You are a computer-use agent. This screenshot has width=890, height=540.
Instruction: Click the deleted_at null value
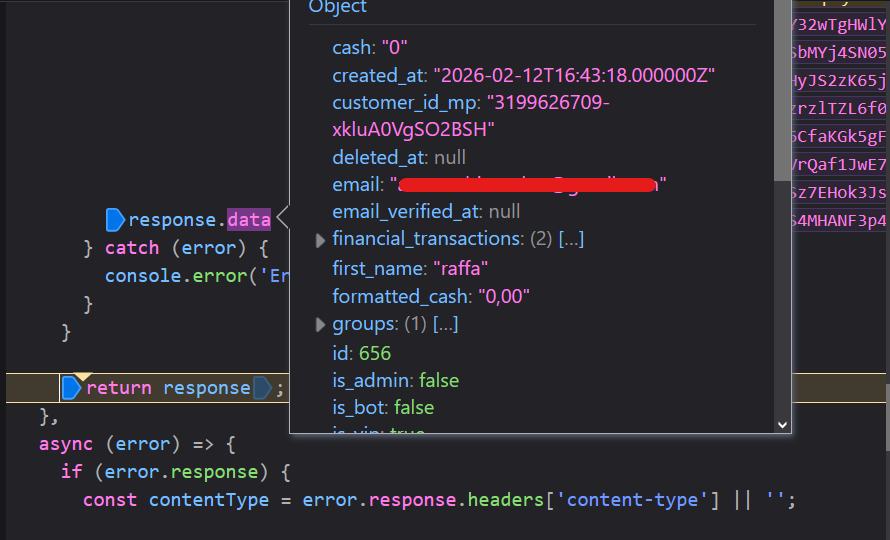click(x=450, y=157)
